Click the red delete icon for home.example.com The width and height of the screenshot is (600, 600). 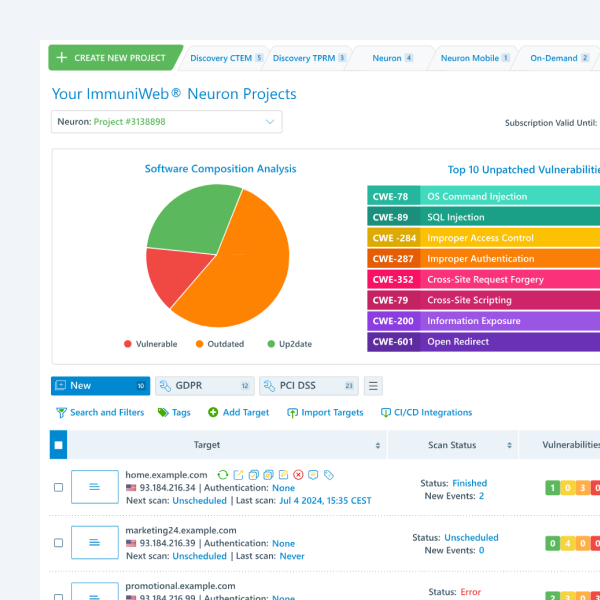point(298,474)
